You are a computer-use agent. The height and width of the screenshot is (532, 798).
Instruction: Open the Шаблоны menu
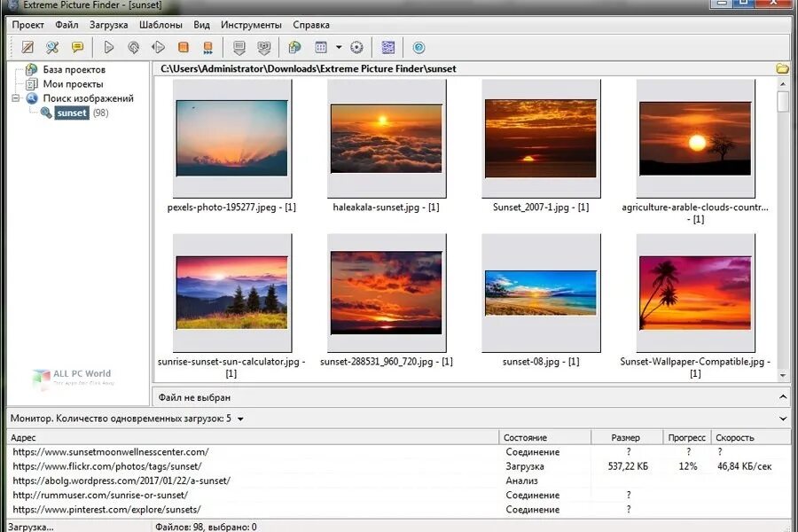click(x=160, y=25)
